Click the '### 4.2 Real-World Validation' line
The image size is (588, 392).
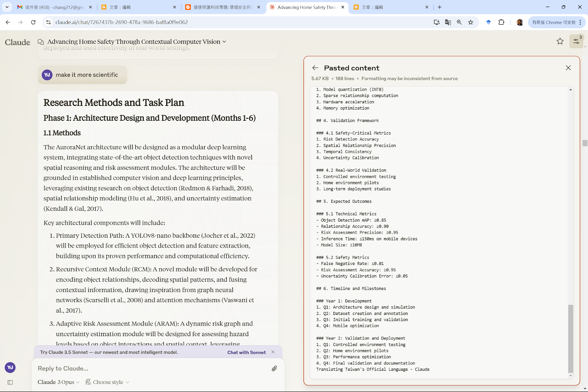tap(351, 170)
